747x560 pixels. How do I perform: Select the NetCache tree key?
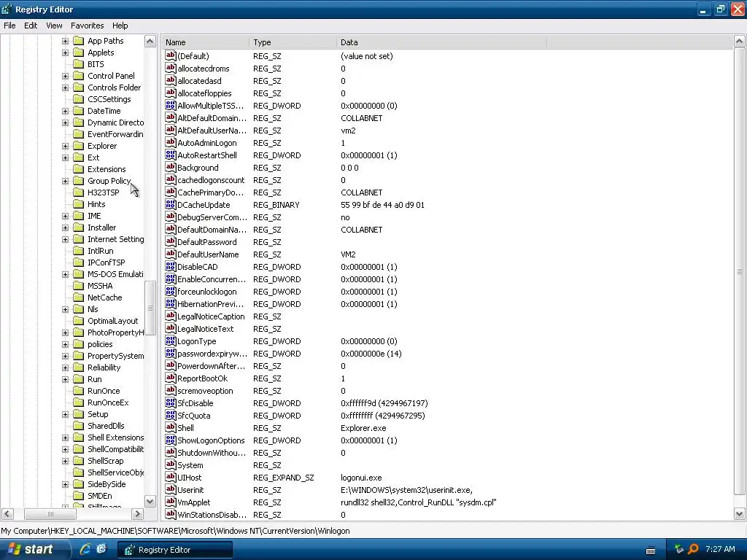click(105, 297)
